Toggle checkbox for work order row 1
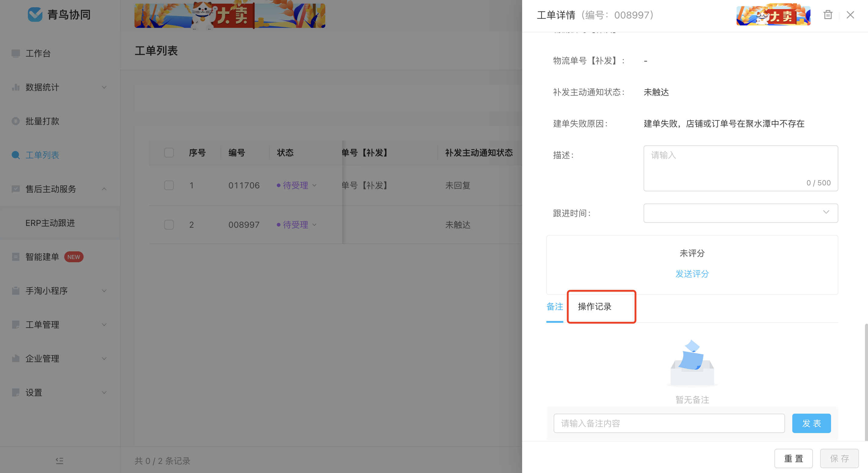 click(x=168, y=185)
